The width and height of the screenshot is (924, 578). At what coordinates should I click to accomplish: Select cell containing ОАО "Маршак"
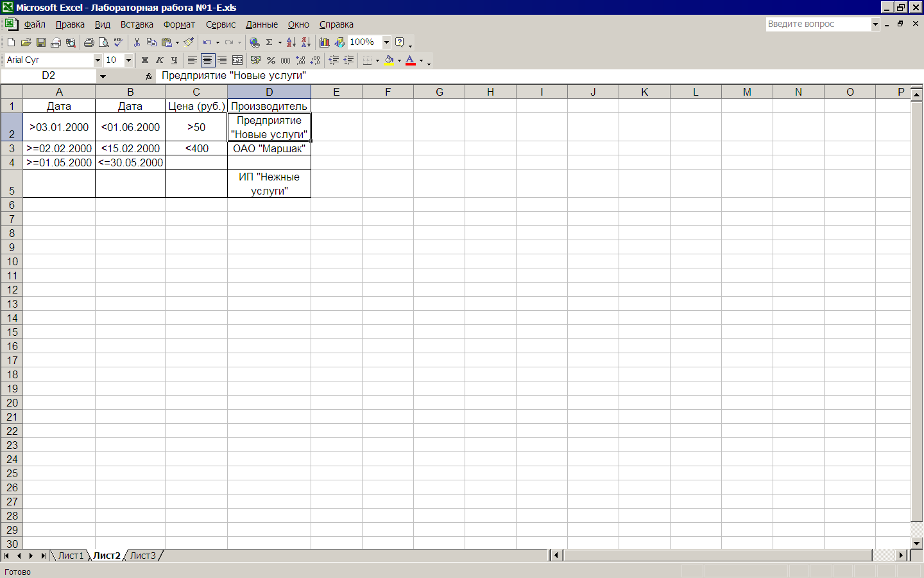[269, 148]
